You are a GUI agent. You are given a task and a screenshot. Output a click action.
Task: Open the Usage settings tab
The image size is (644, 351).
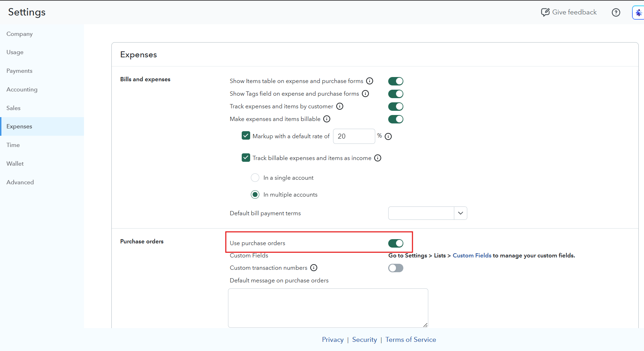tap(42, 52)
